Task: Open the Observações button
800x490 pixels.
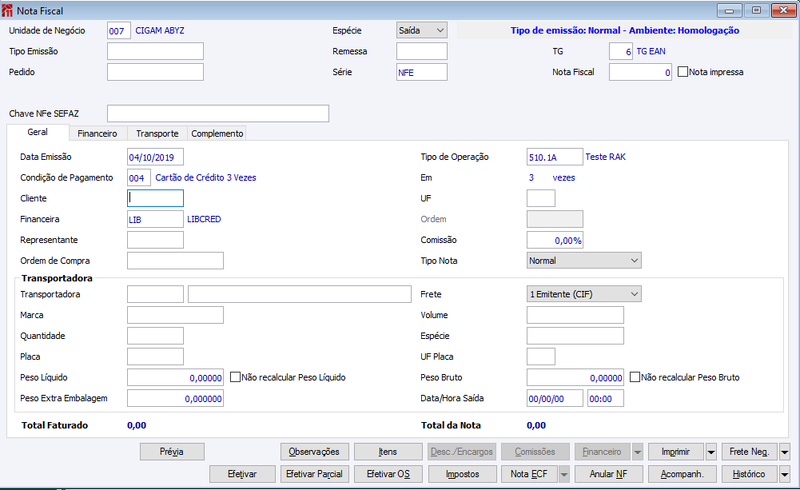Action: pos(314,452)
